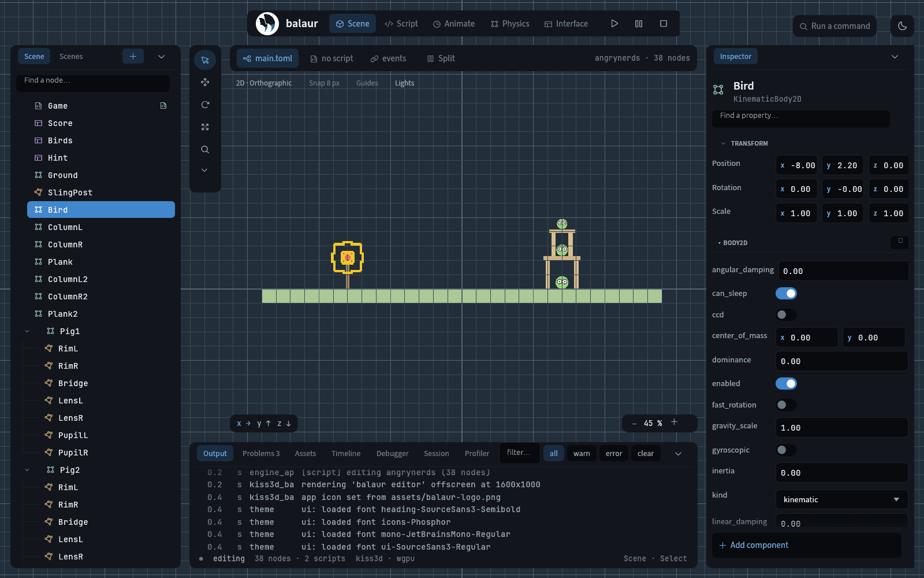
Task: Click the balaur logo icon
Action: coord(267,24)
